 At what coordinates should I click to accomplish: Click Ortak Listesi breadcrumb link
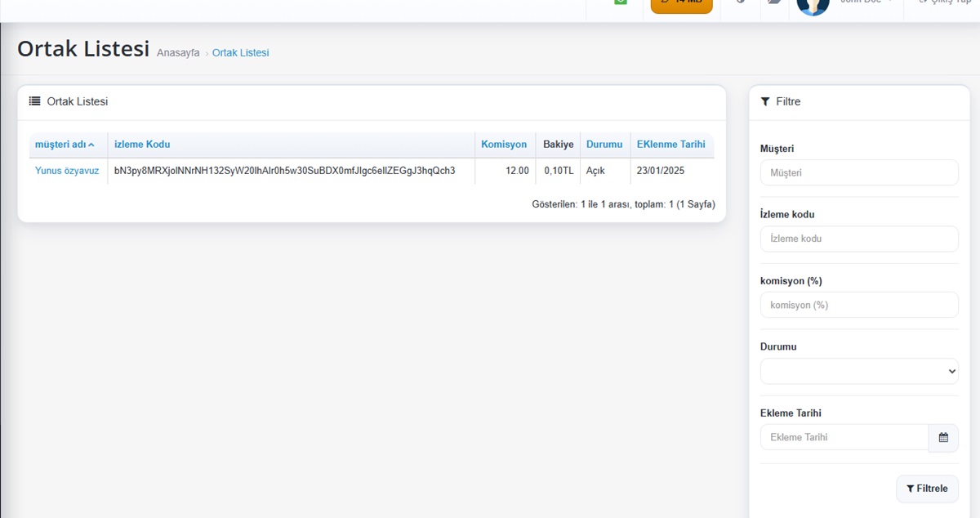[240, 53]
